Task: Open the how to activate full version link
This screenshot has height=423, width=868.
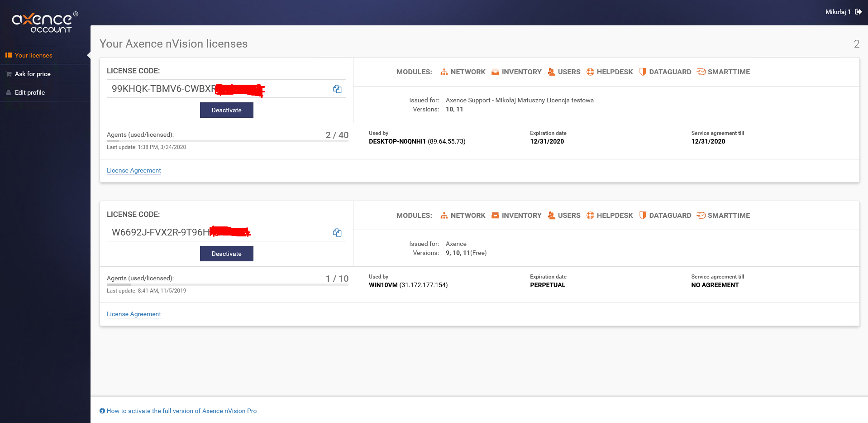Action: coord(181,411)
